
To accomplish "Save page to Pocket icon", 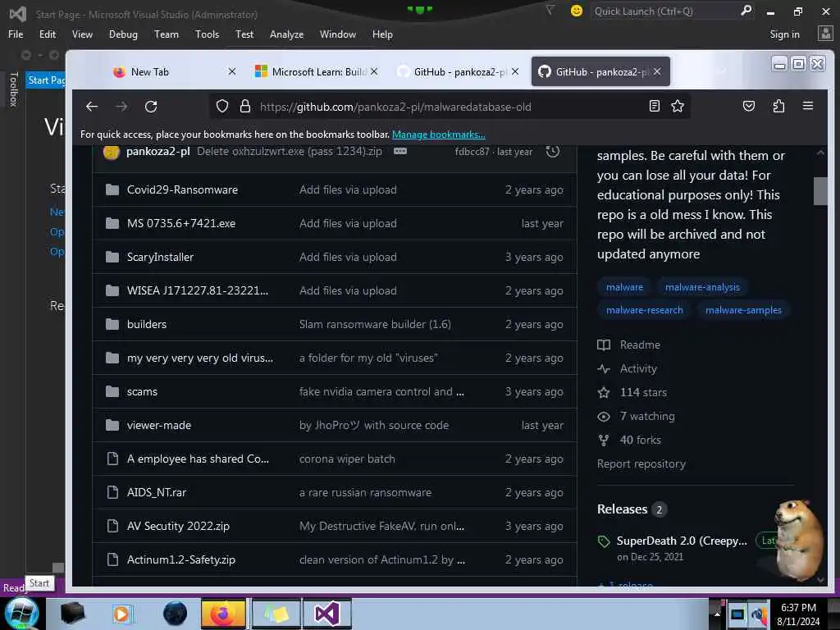I will coord(748,106).
